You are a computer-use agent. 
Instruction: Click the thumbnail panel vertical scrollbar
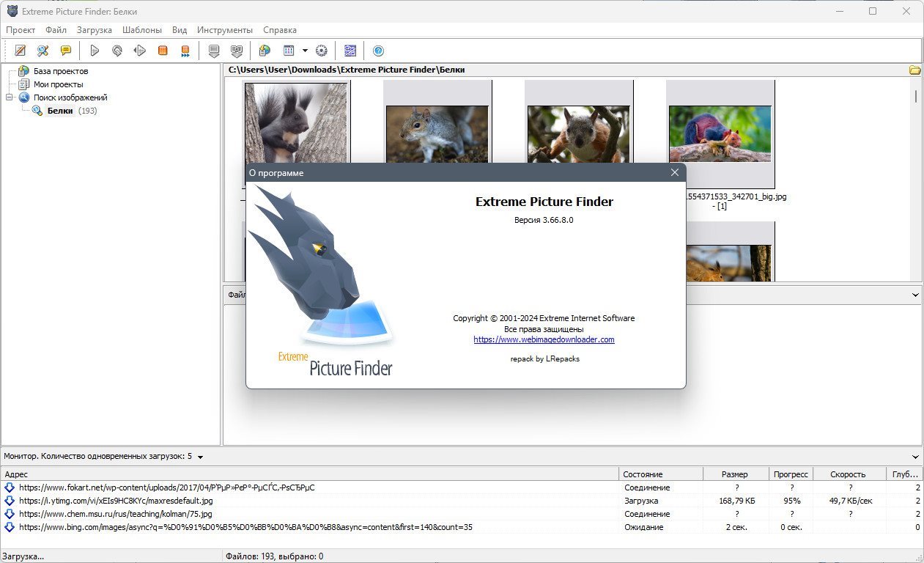click(x=915, y=183)
